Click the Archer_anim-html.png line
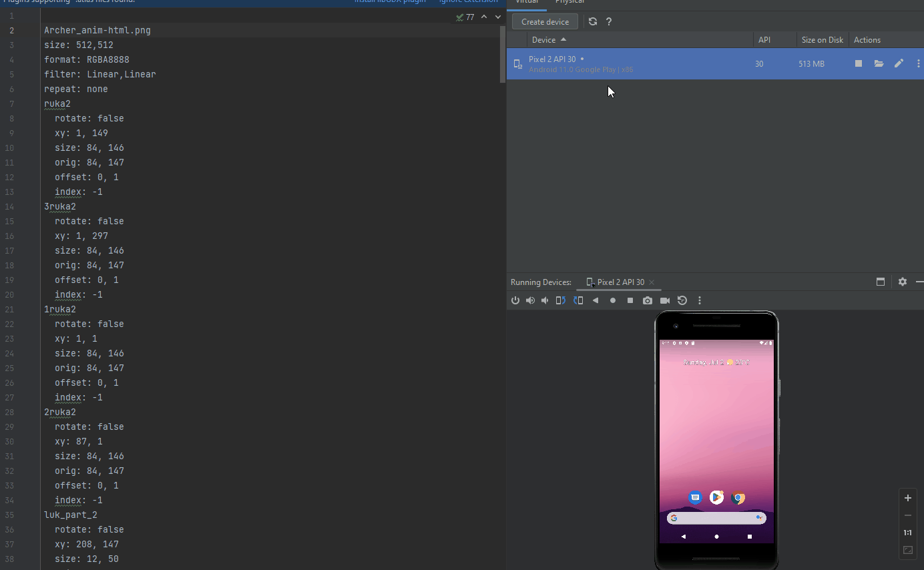The height and width of the screenshot is (570, 924). [97, 31]
